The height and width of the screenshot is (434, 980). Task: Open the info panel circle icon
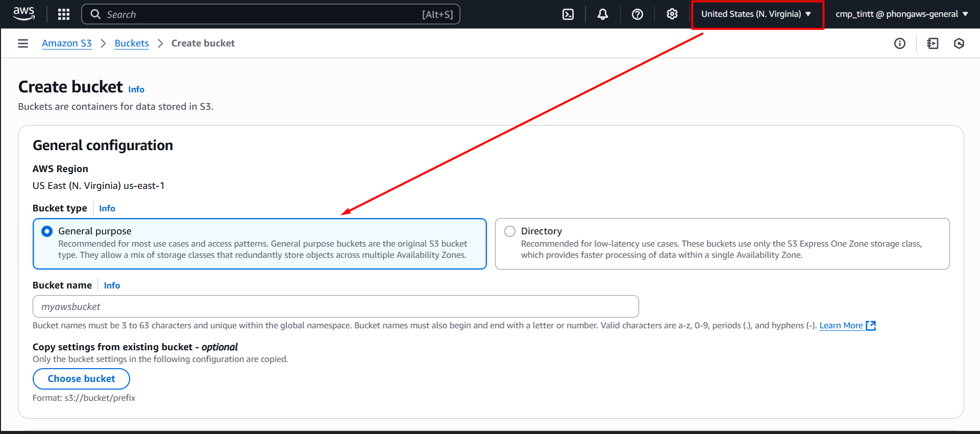(900, 43)
